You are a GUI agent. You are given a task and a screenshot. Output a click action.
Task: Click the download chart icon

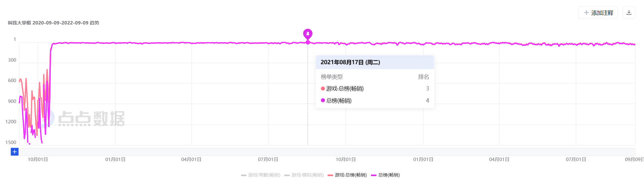(629, 13)
